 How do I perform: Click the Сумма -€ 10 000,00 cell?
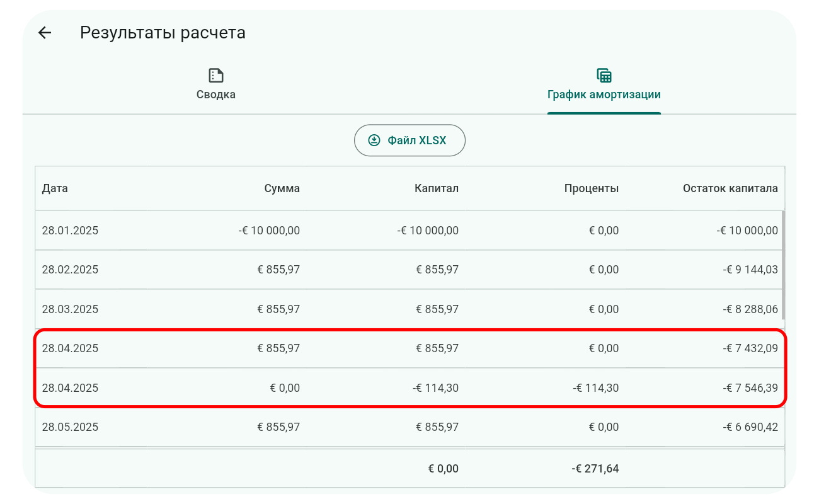click(269, 231)
